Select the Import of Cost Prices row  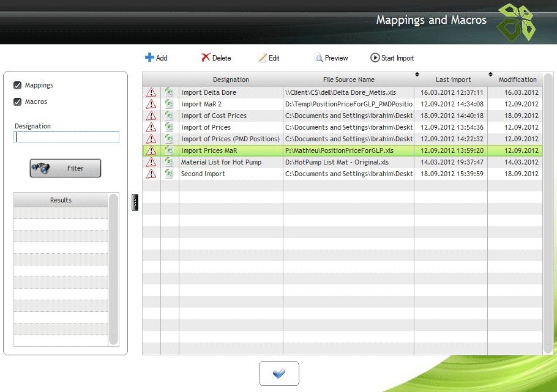click(x=214, y=116)
